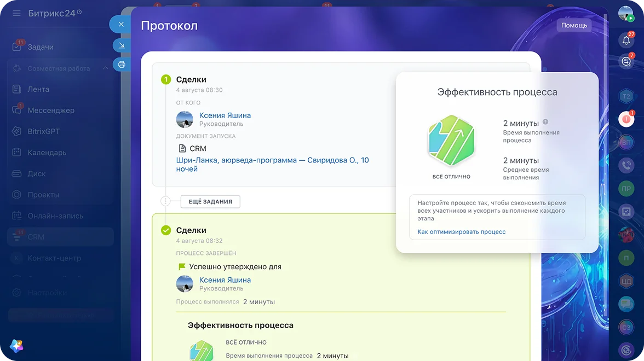Screen dimensions: 644x361
Task: Open Задачи in the sidebar
Action: pyautogui.click(x=41, y=47)
